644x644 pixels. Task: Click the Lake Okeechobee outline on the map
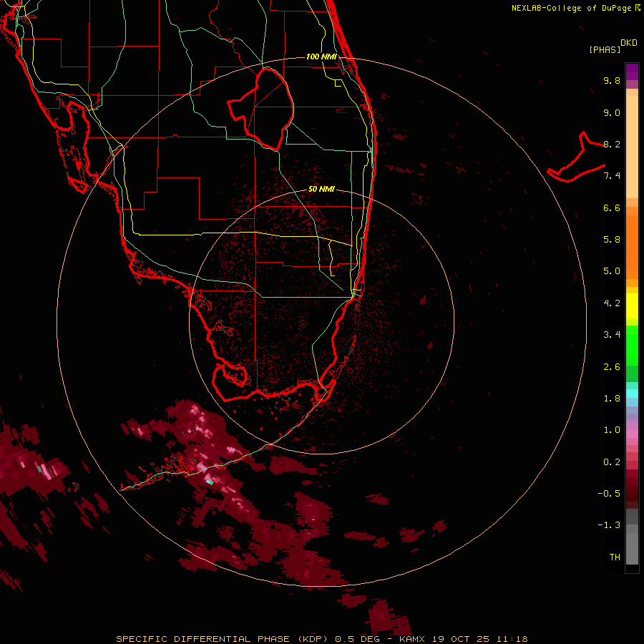[x=260, y=109]
